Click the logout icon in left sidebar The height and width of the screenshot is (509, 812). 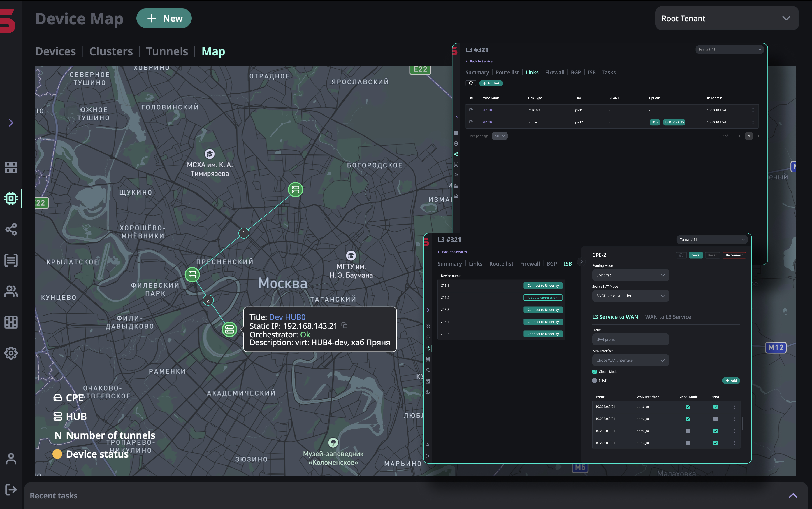[x=11, y=489]
